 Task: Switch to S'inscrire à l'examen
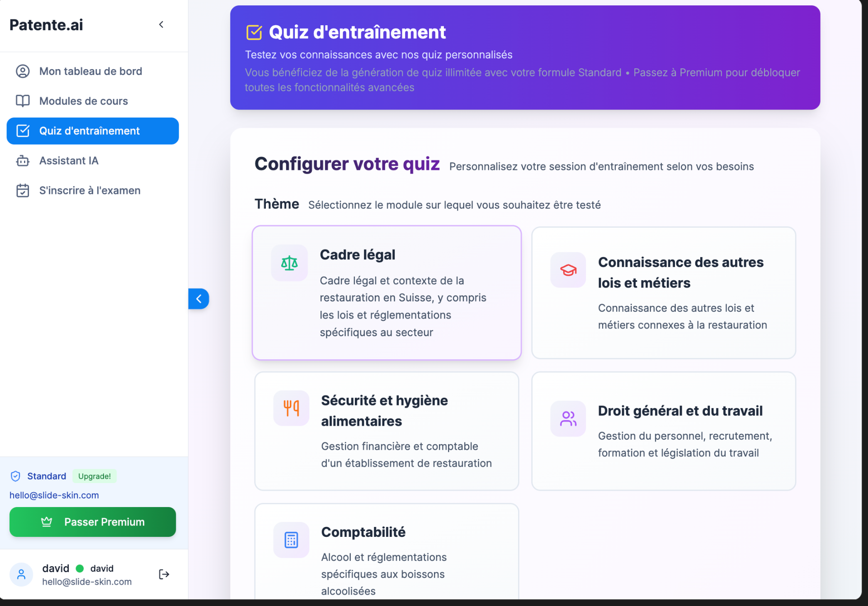89,190
